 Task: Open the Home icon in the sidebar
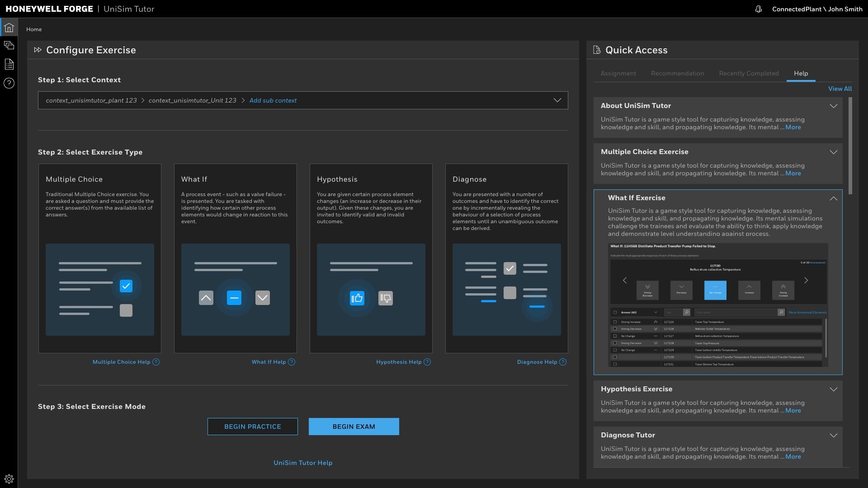[x=9, y=28]
